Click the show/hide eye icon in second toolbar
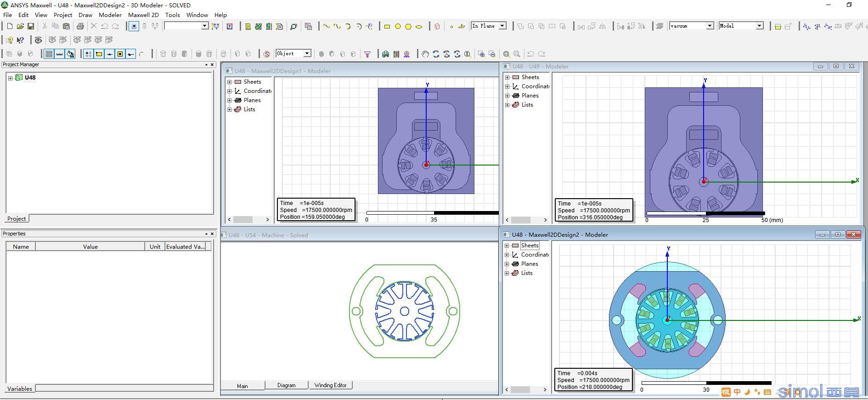This screenshot has width=868, height=400. pos(38,40)
